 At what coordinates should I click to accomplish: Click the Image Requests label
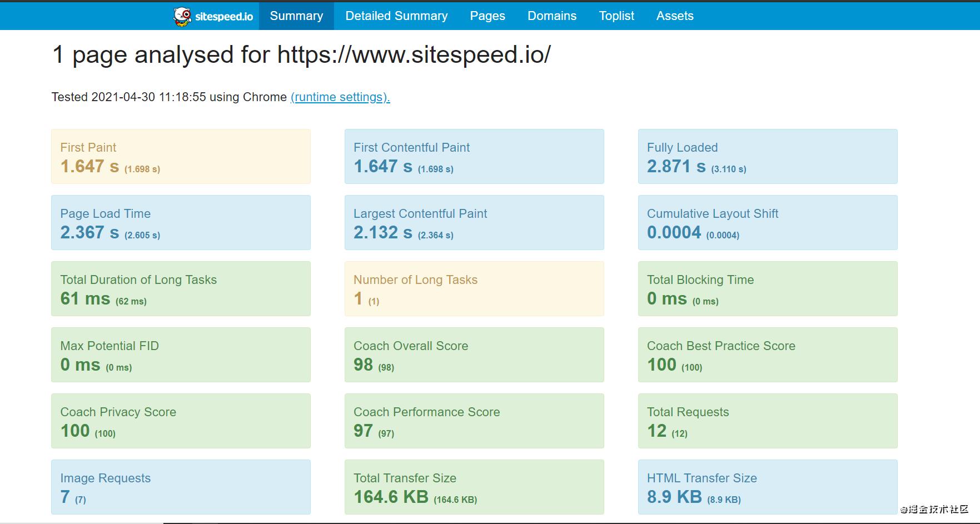(105, 478)
